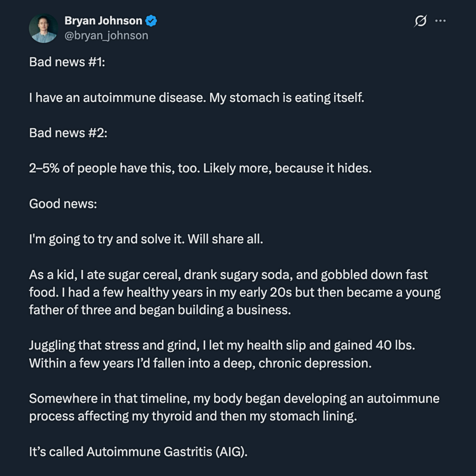Open the @bryan_johnson handle link
This screenshot has width=476, height=476.
point(106,35)
